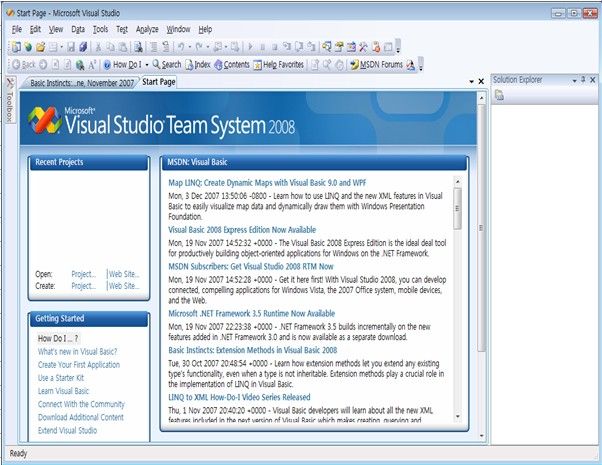Open What's new in Visual Basic? link

tap(77, 351)
